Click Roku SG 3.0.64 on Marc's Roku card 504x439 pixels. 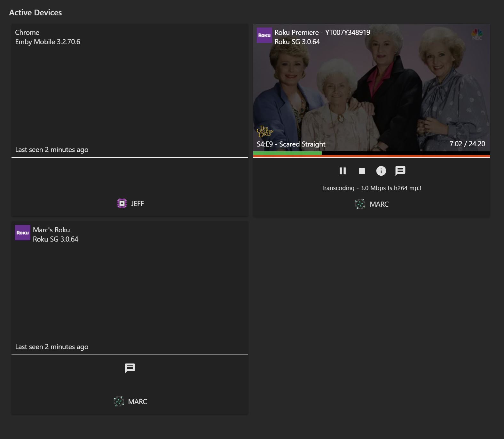pos(56,239)
